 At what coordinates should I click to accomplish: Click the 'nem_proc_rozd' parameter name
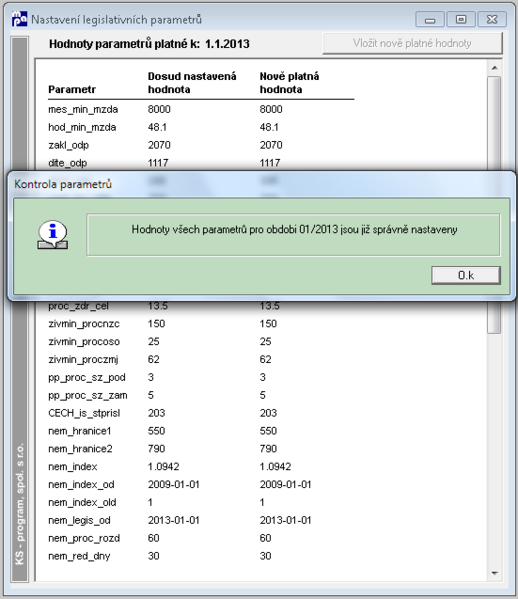coord(84,538)
